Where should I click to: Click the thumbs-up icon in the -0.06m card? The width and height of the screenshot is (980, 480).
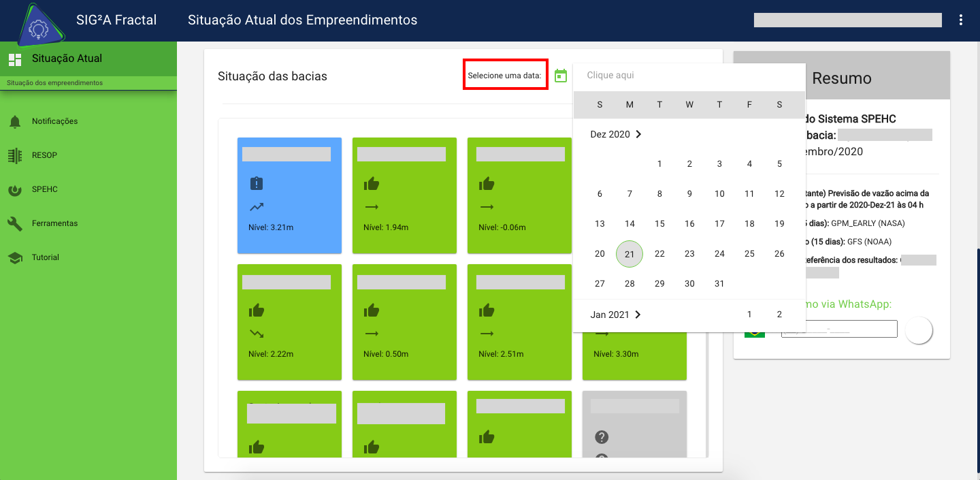(x=487, y=183)
